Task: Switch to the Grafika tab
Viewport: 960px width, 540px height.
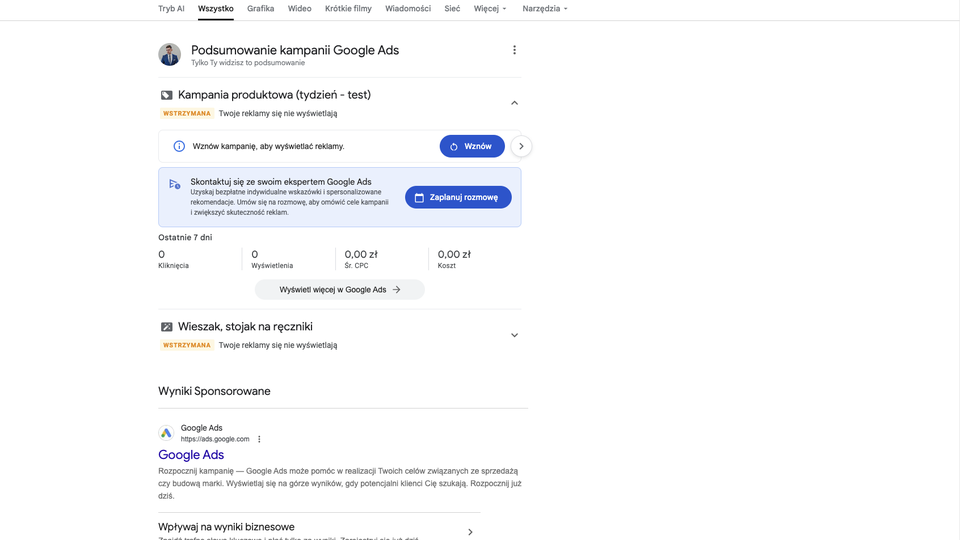Action: [x=260, y=9]
